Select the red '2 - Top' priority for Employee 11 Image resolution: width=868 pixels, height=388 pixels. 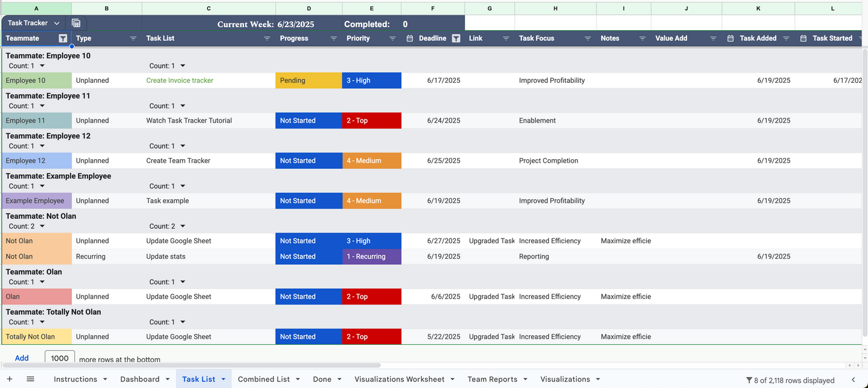coord(371,121)
